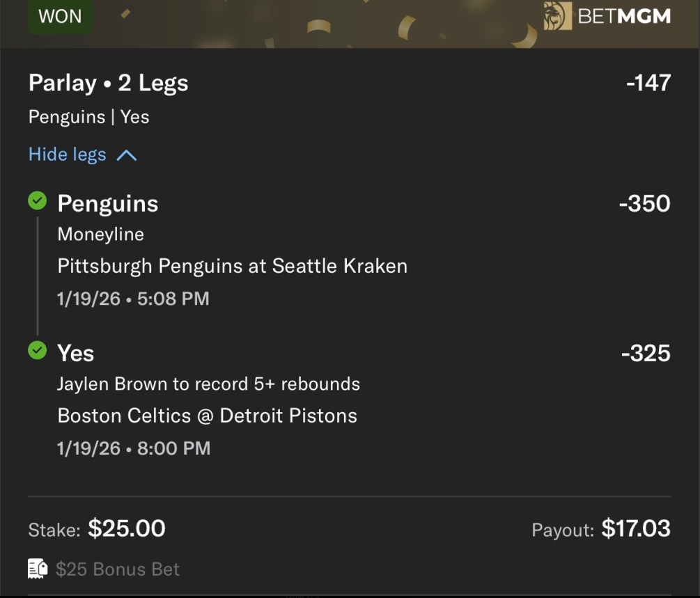Viewport: 700px width, 598px height.
Task: Select the Penguins leg title
Action: pos(108,203)
